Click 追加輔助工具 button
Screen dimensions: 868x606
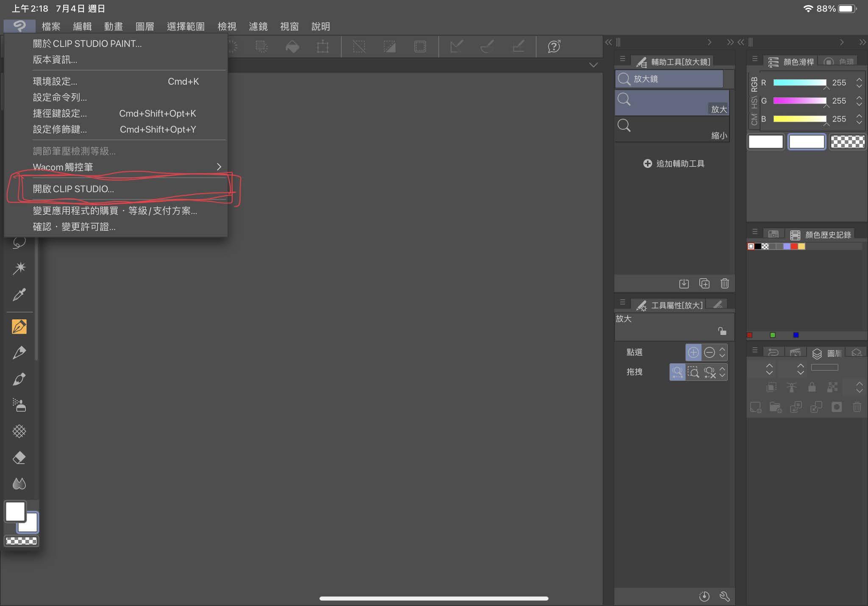[673, 163]
